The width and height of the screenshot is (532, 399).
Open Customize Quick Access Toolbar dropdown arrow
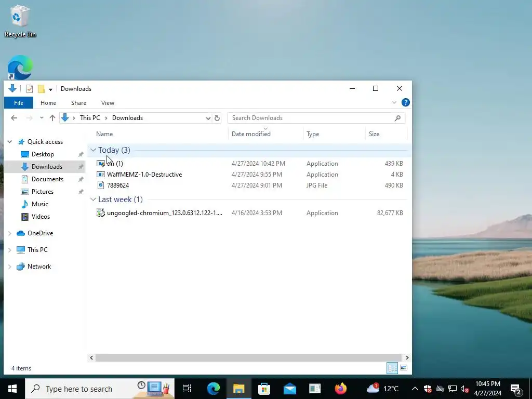pos(50,89)
